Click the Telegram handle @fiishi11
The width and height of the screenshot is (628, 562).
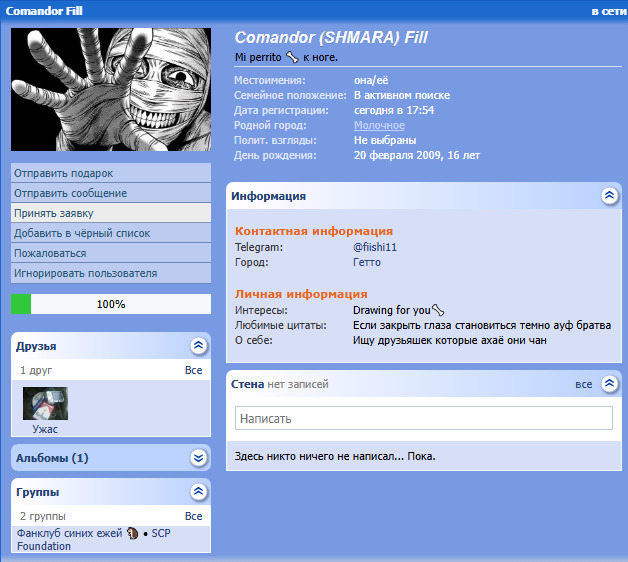375,247
